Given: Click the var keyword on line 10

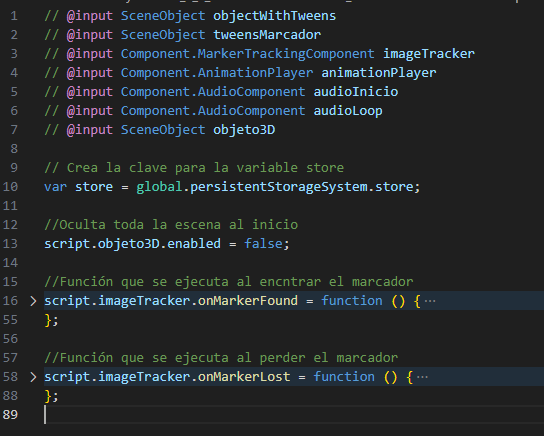Looking at the screenshot, I should click(x=56, y=187).
